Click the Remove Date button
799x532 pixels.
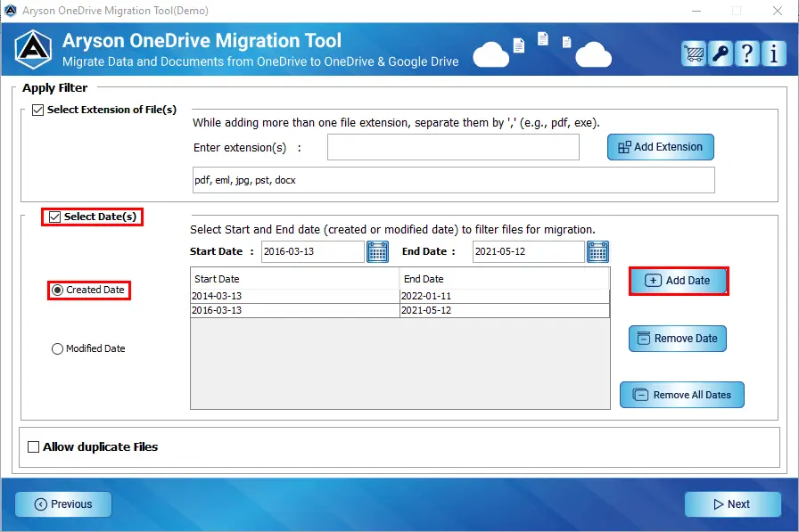click(x=678, y=339)
